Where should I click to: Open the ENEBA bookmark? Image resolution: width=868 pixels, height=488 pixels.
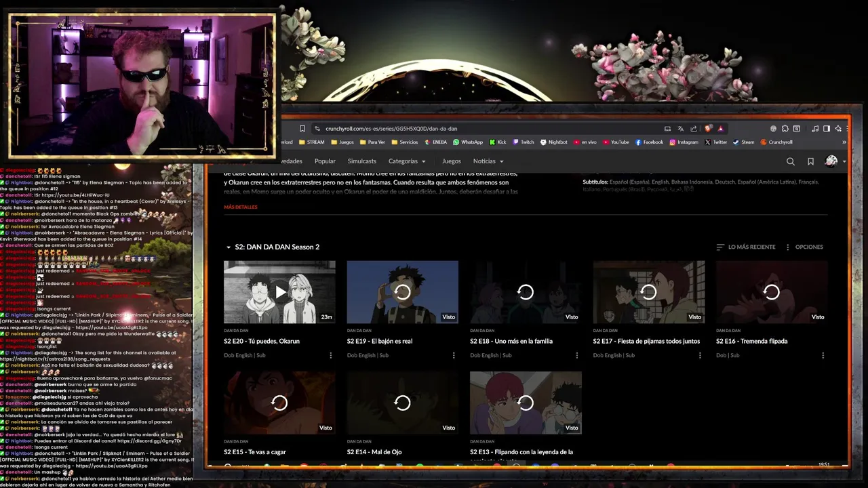click(x=435, y=142)
